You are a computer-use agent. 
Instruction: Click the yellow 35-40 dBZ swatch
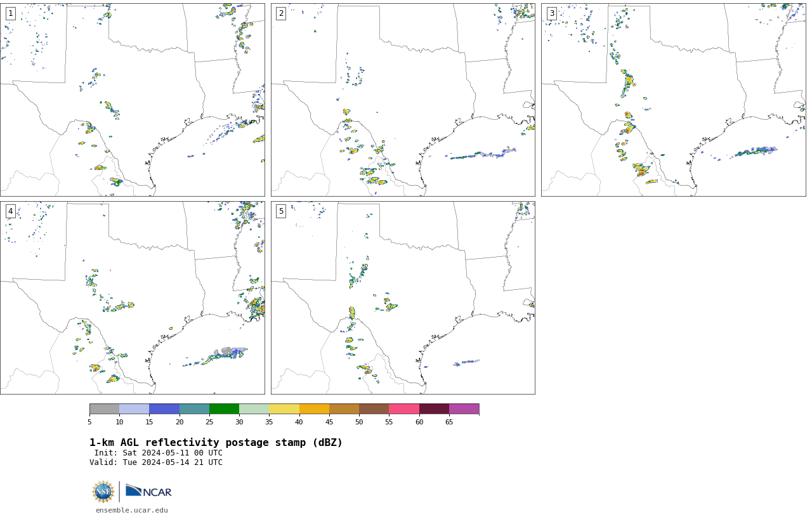284,409
